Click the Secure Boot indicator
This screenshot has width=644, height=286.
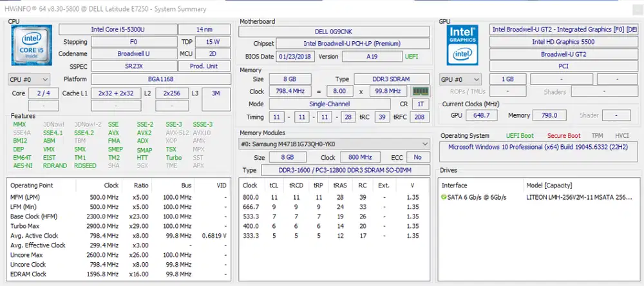(563, 136)
